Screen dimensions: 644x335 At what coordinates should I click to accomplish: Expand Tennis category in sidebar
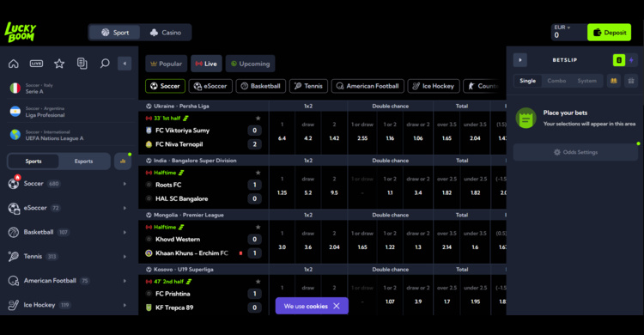(x=68, y=257)
